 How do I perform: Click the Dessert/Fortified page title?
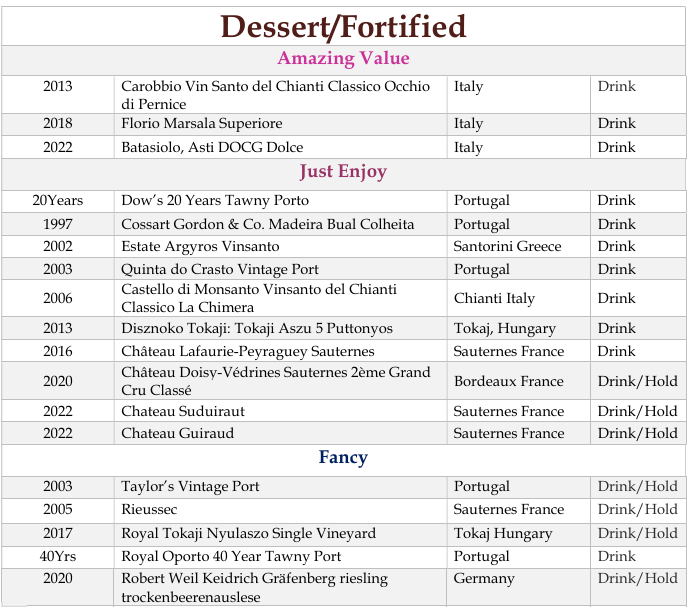[x=343, y=26]
